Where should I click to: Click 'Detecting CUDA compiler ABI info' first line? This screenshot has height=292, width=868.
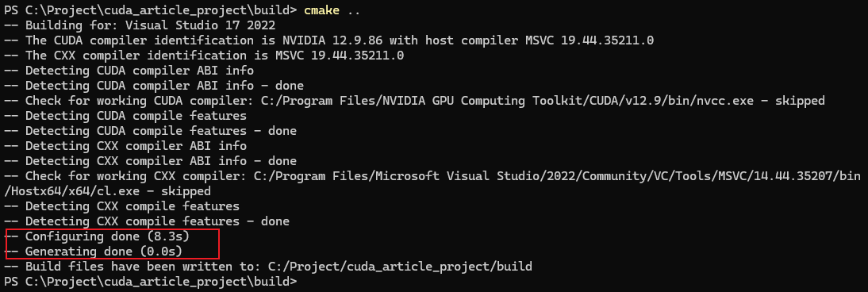[129, 71]
